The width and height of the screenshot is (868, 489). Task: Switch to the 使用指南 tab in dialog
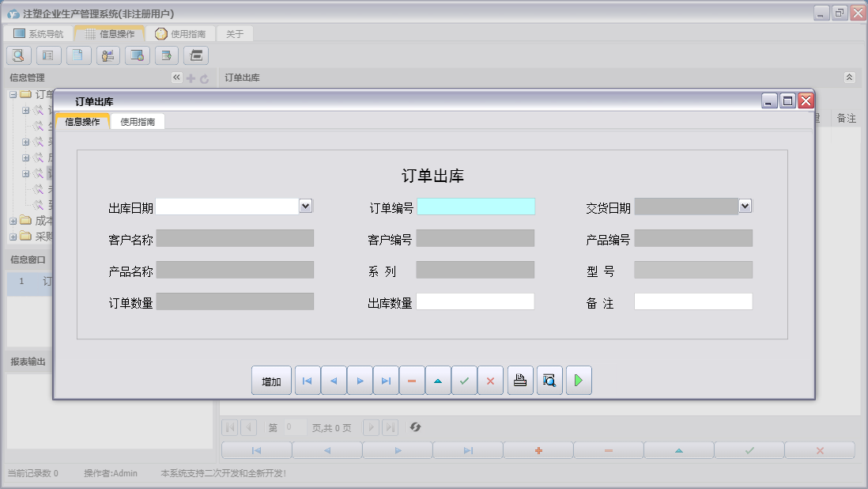[x=138, y=121]
